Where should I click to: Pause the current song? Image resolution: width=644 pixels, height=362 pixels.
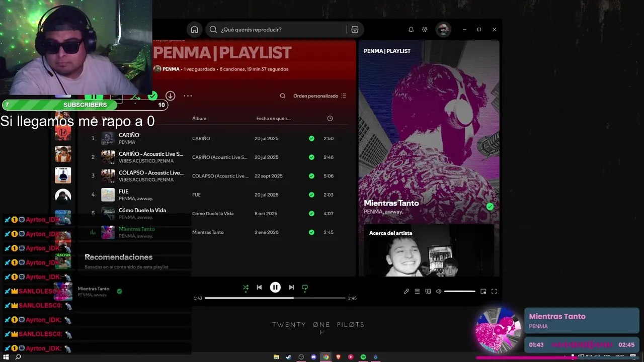tap(275, 288)
